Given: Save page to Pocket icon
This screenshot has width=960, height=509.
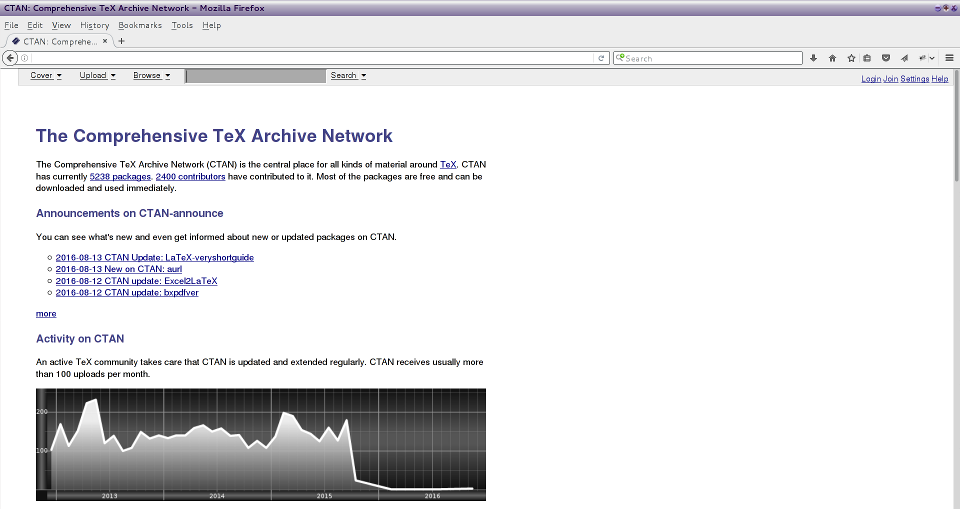Looking at the screenshot, I should tap(885, 58).
